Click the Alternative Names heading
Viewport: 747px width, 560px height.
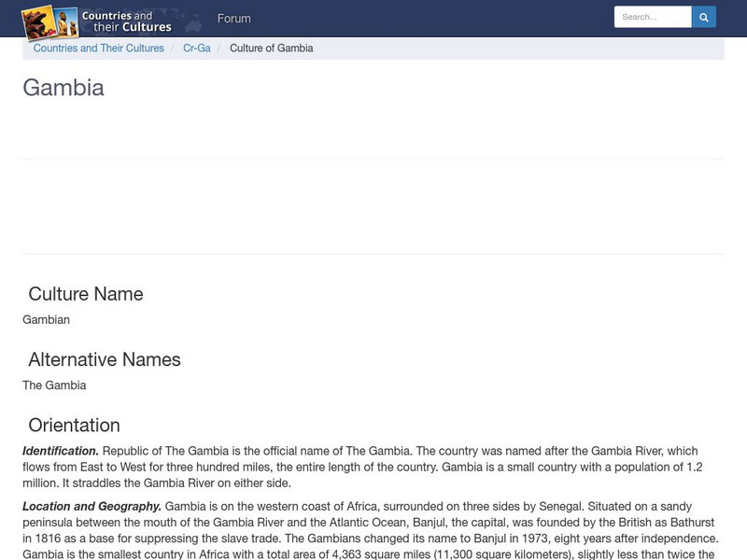pos(105,359)
